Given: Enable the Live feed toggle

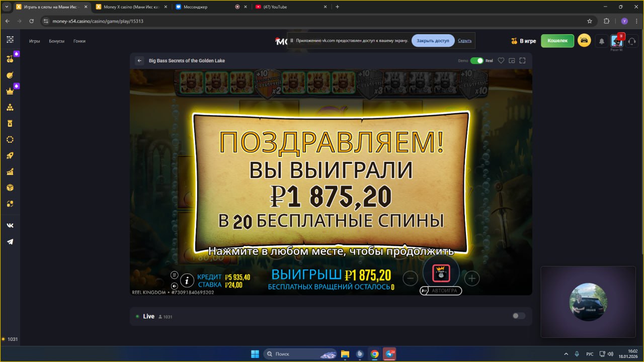Looking at the screenshot, I should (x=518, y=316).
